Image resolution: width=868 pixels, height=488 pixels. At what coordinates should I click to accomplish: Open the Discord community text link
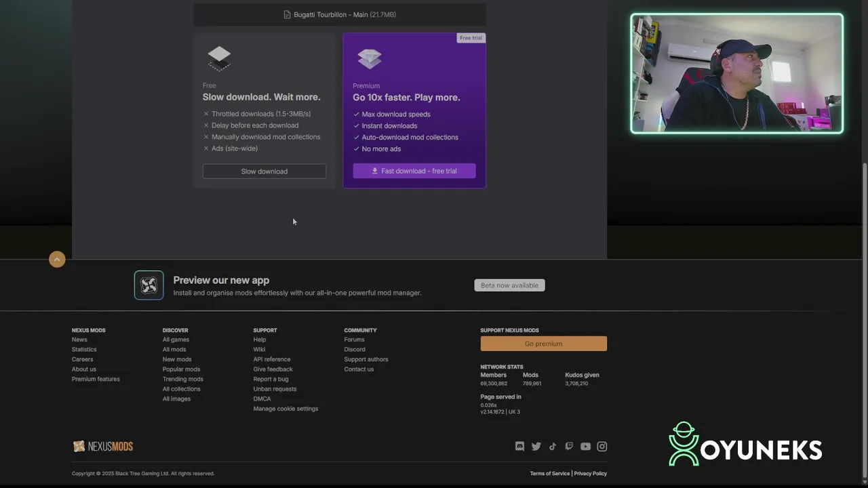(x=355, y=350)
